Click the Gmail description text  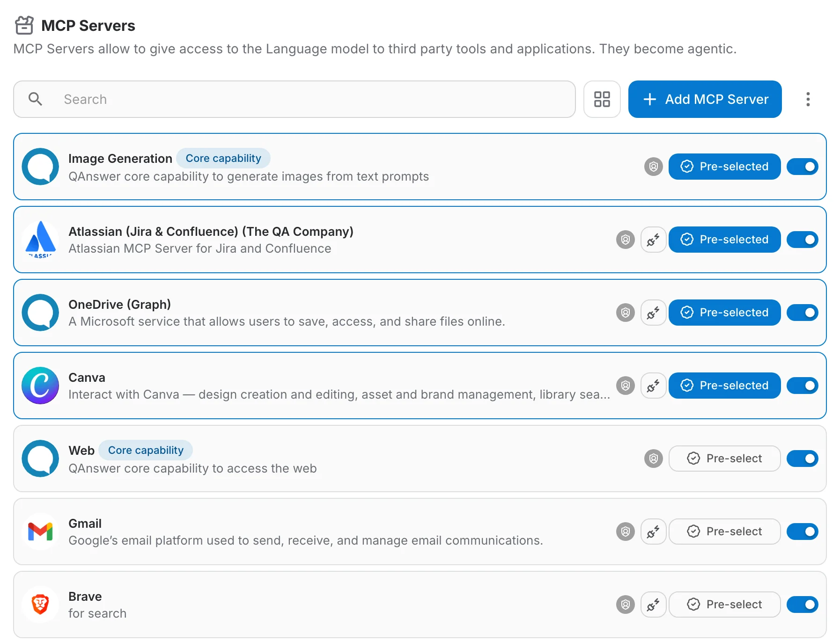pyautogui.click(x=306, y=540)
